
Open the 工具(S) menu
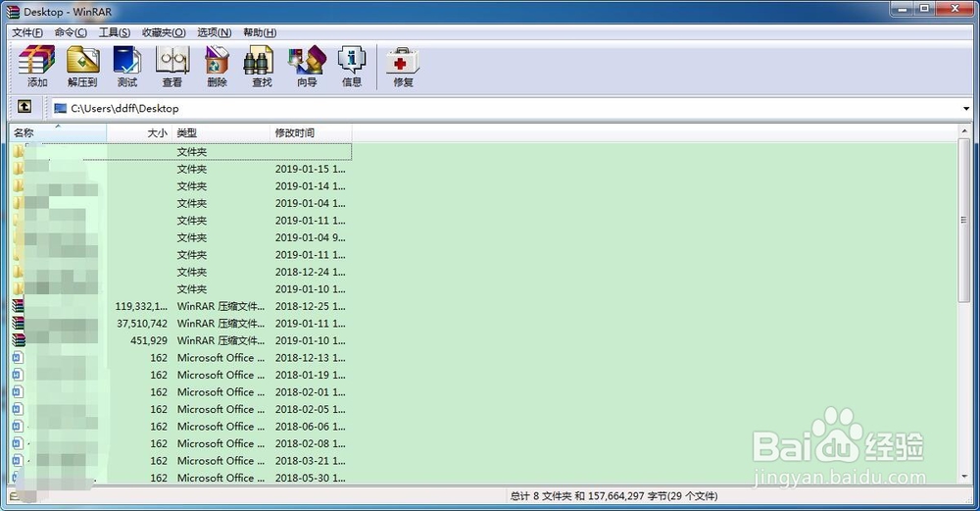[115, 32]
